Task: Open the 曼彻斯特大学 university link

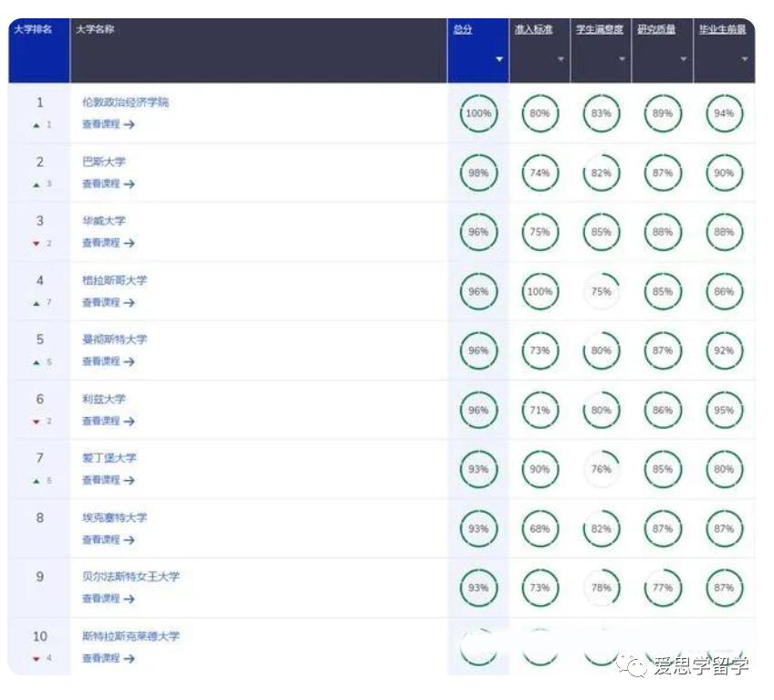Action: 114,340
